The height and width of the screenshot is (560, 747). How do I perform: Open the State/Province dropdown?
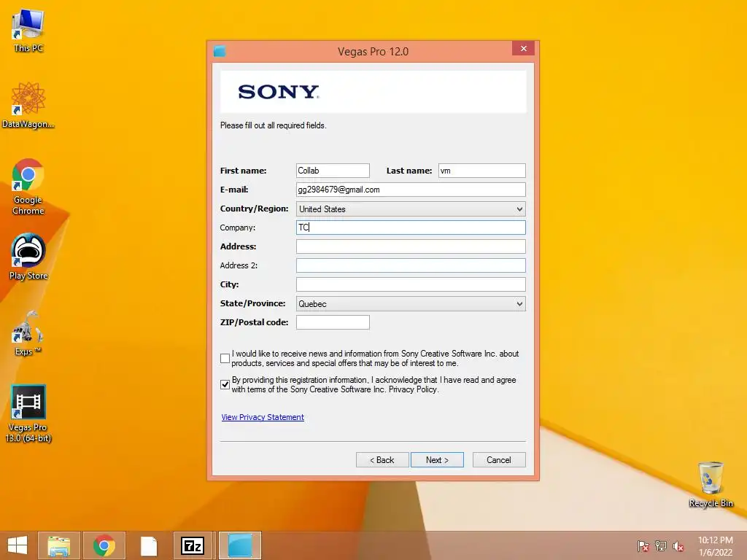click(x=411, y=304)
